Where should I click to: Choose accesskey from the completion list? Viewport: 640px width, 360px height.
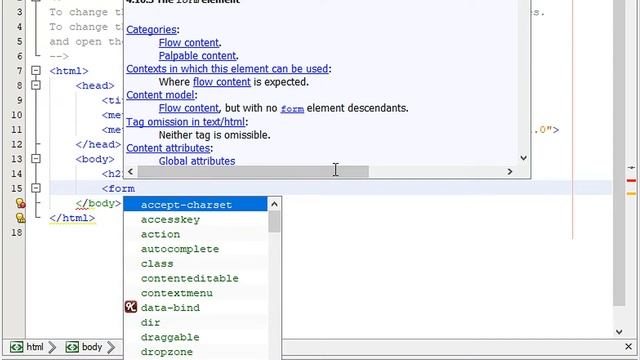coord(196,220)
